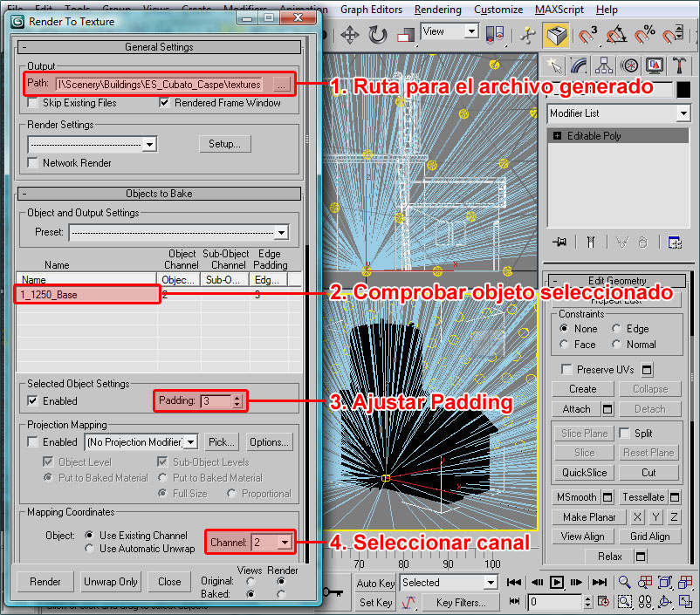Click the black object color swatch
The height and width of the screenshot is (615, 700).
tap(683, 89)
